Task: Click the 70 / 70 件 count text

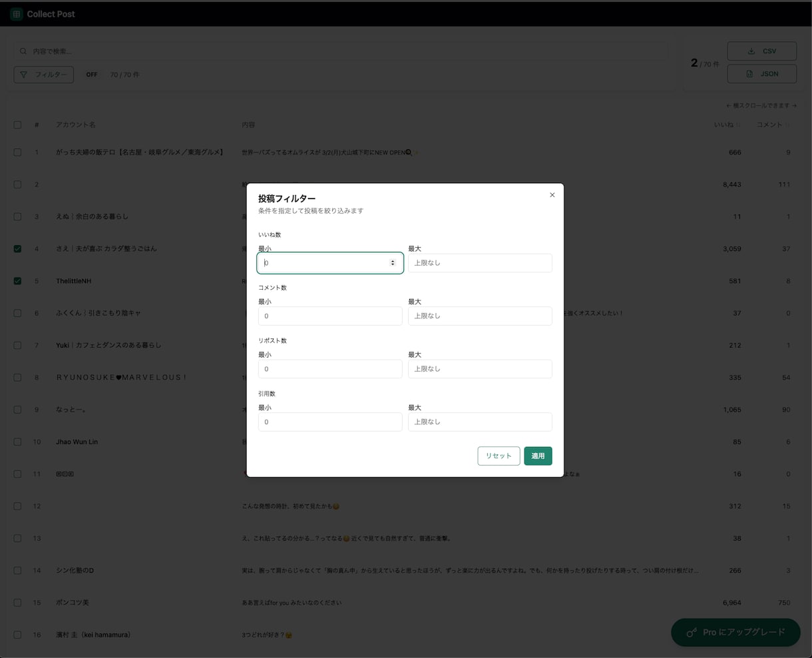Action: click(x=124, y=75)
